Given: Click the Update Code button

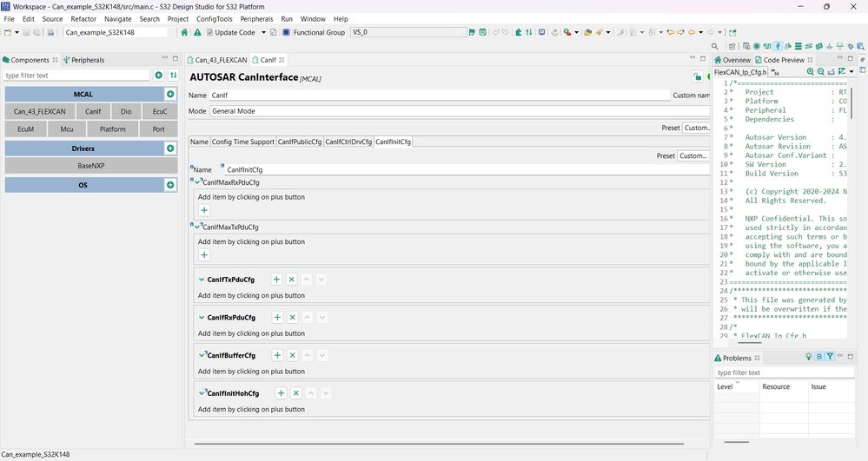Looking at the screenshot, I should [x=230, y=32].
